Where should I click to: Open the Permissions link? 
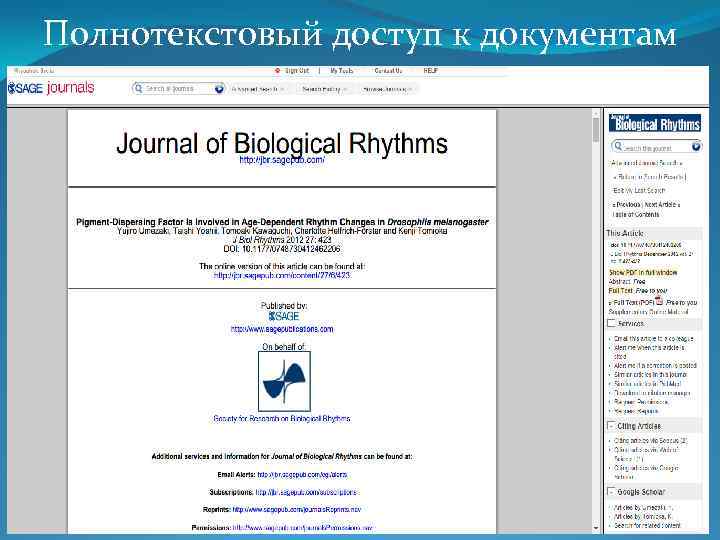point(303,528)
